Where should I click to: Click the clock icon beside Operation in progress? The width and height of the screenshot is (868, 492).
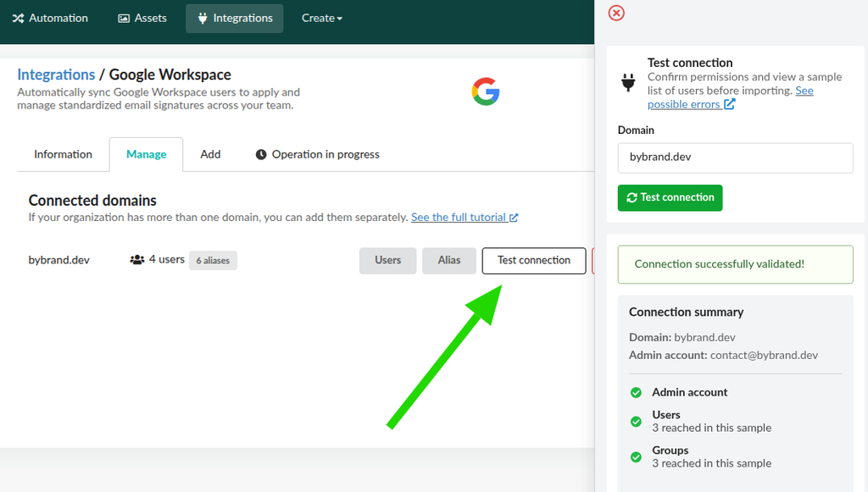coord(261,155)
